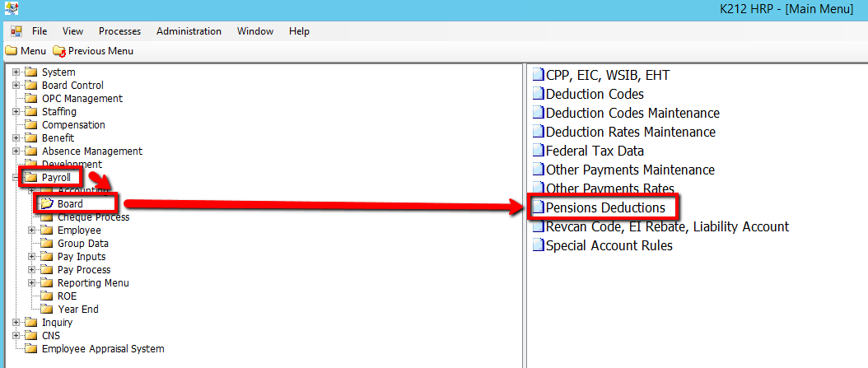Image resolution: width=868 pixels, height=368 pixels.
Task: Expand the Inquiry tree node
Action: tap(16, 323)
